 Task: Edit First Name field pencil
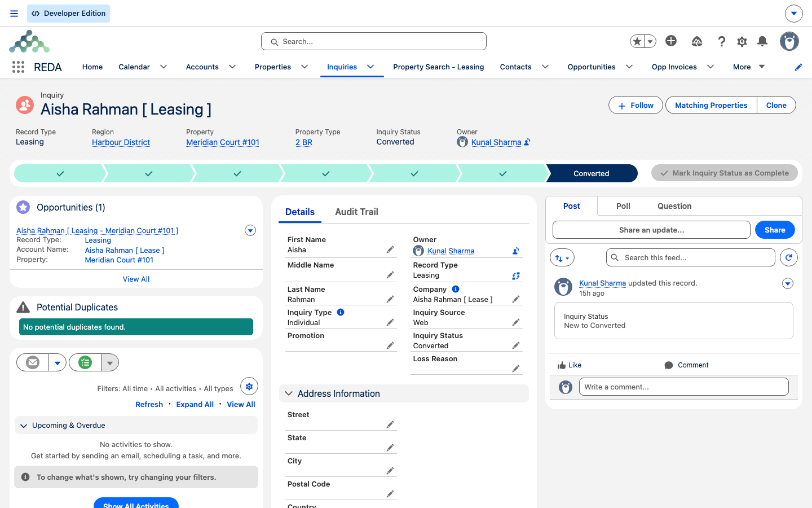tap(390, 249)
